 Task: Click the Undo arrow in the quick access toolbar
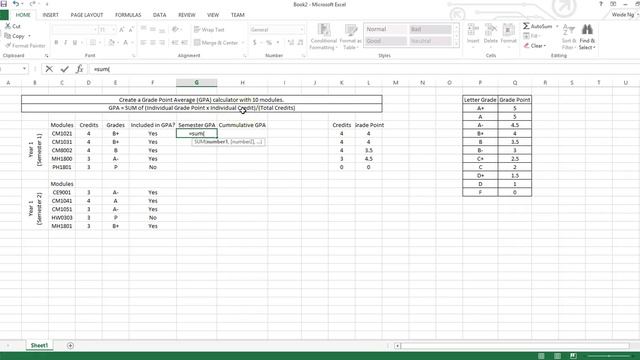coord(16,4)
